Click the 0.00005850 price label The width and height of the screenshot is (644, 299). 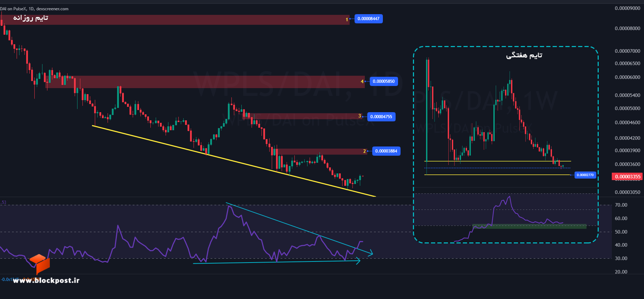click(x=384, y=81)
